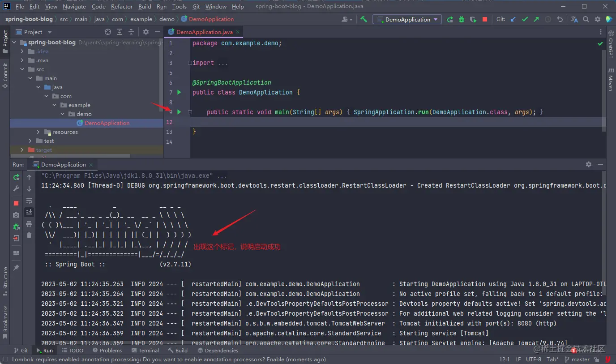Toggle soft-wrap in the Run console
This screenshot has width=616, height=364.
pos(29,201)
